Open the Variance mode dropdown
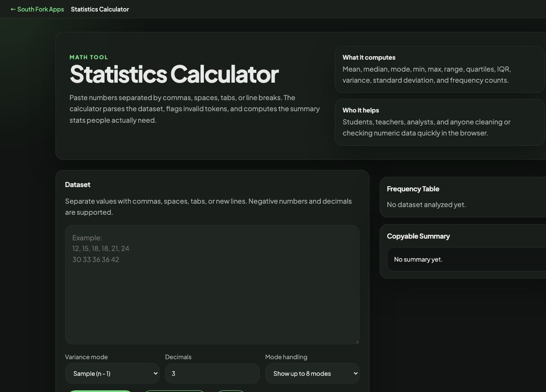The height and width of the screenshot is (392, 546). click(112, 373)
